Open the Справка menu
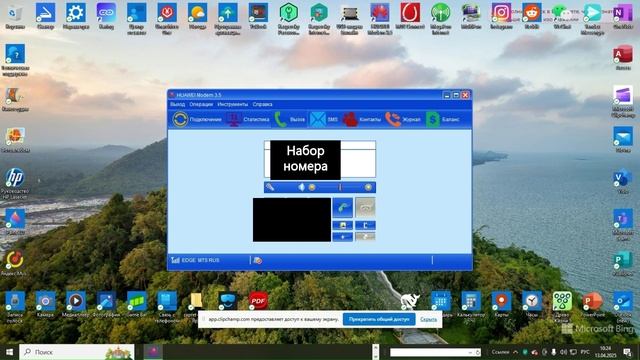The width and height of the screenshot is (640, 360). pos(262,104)
